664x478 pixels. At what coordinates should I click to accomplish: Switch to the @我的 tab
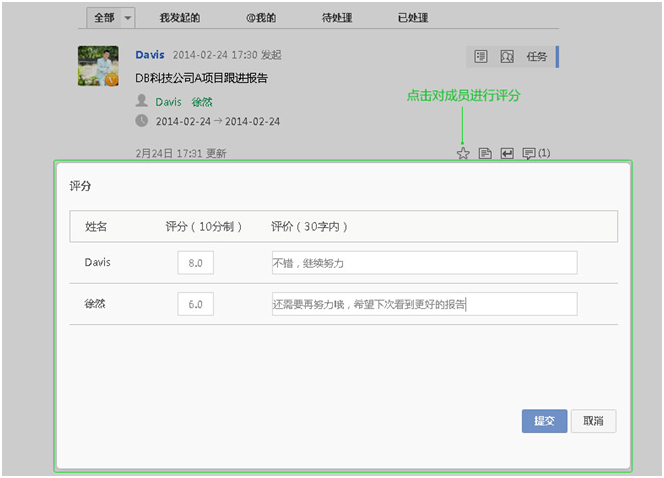(x=261, y=18)
